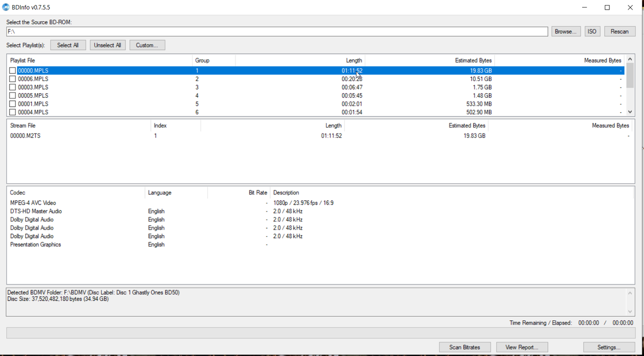Viewport: 644px width, 356px height.
Task: Select the 00006.MPLS playlist row
Action: coord(315,79)
